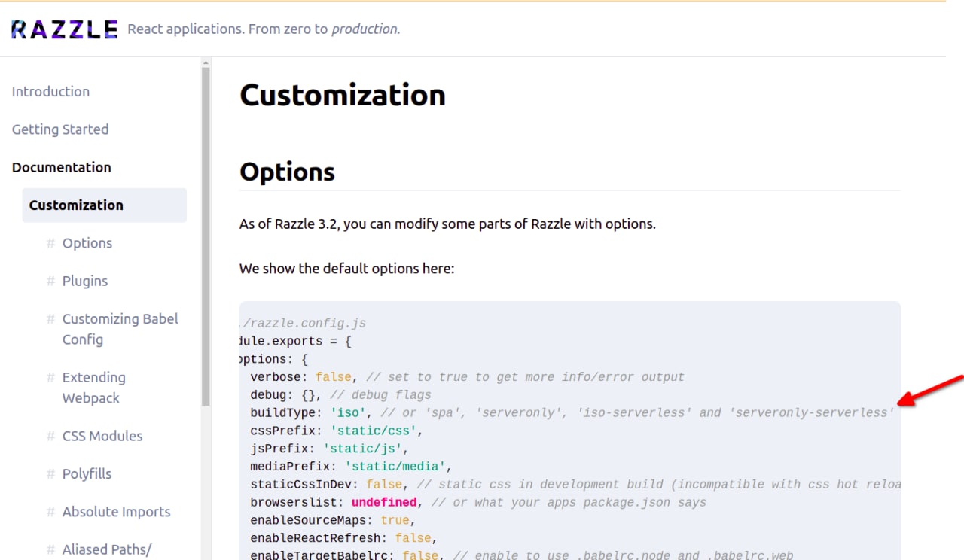Click the staticCssInDev code line
Screen dimensions: 964x560
pyautogui.click(x=575, y=484)
